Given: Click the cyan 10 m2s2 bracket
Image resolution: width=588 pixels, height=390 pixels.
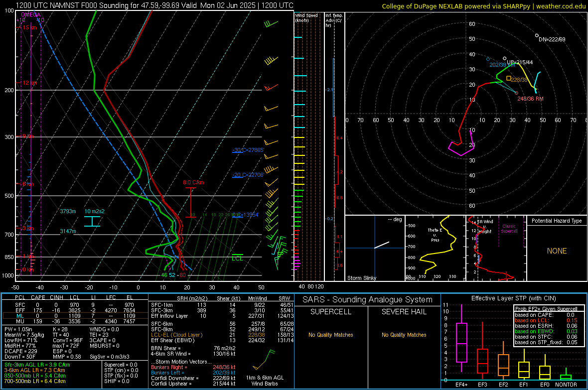Looking at the screenshot, I should pyautogui.click(x=92, y=221).
